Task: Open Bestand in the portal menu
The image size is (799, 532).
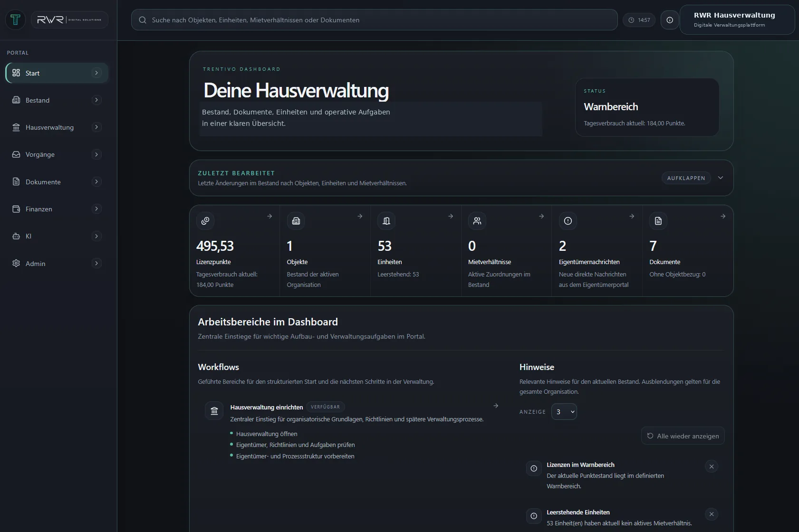Action: pos(57,100)
